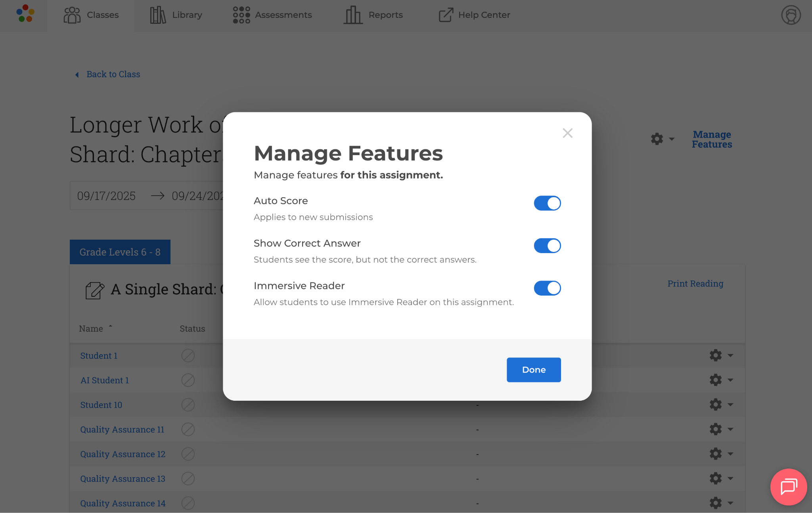Expand the Quality Assurance 13 row options arrow

point(730,478)
